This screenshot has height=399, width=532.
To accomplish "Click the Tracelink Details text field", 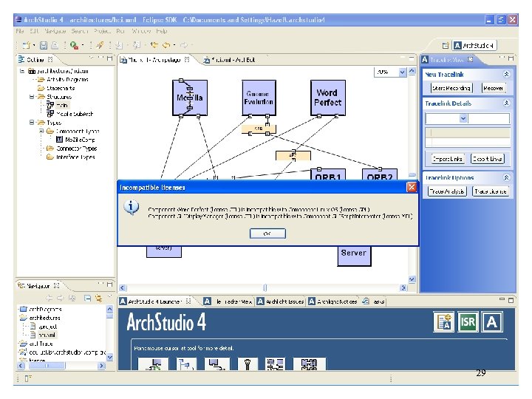I will click(488, 118).
